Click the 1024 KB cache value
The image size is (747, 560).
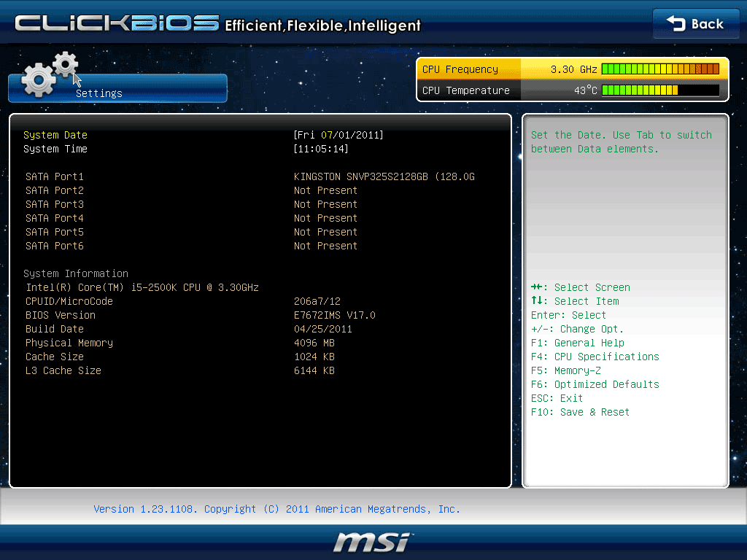[314, 357]
